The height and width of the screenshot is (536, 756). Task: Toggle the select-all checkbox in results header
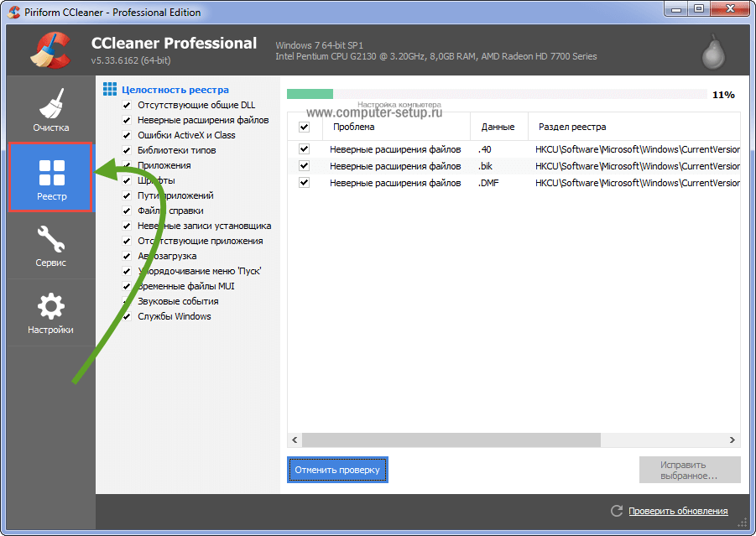304,127
